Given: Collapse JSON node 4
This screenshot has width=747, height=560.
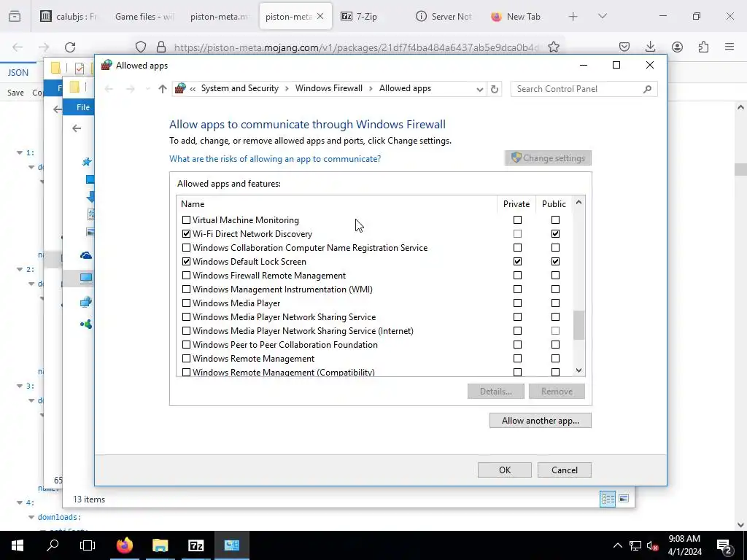Looking at the screenshot, I should point(20,503).
